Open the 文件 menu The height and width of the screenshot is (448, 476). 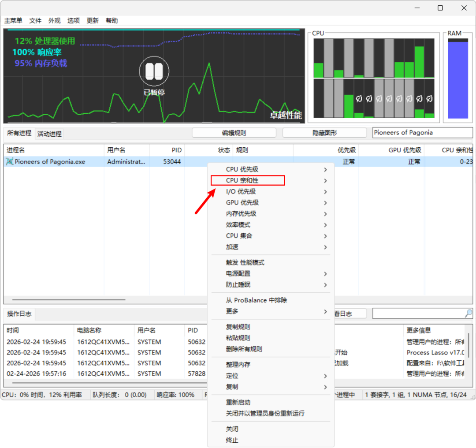35,21
